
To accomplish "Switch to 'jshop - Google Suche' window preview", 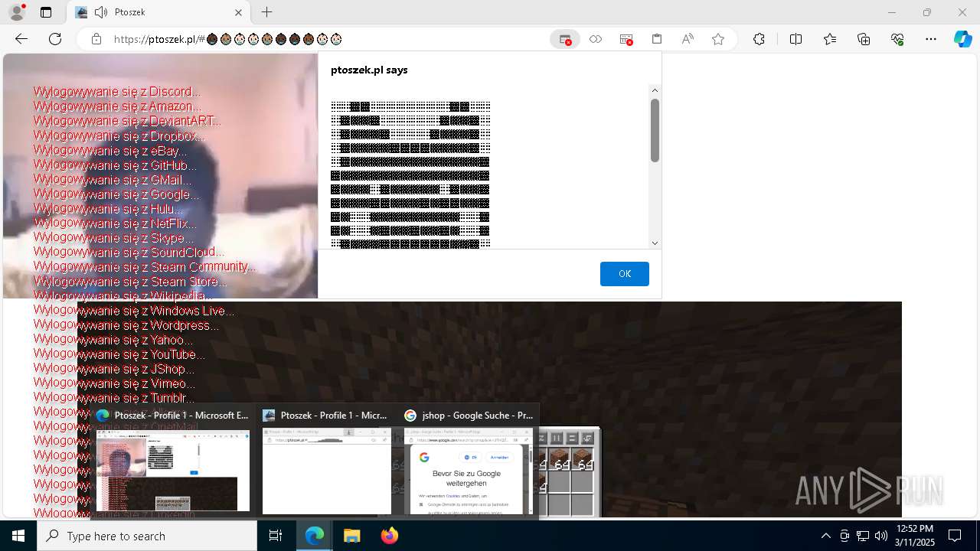I will tap(469, 461).
